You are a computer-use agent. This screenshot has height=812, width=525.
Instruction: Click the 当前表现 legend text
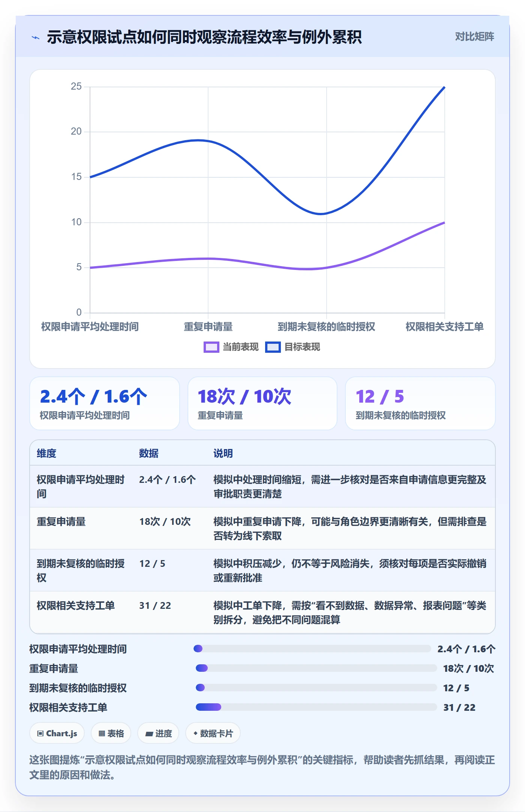[x=241, y=347]
